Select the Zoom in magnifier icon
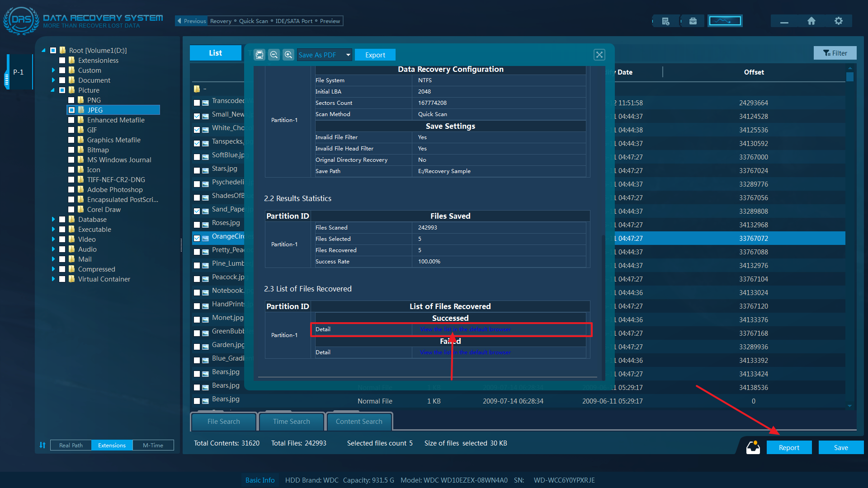Viewport: 868px width, 488px height. 288,55
